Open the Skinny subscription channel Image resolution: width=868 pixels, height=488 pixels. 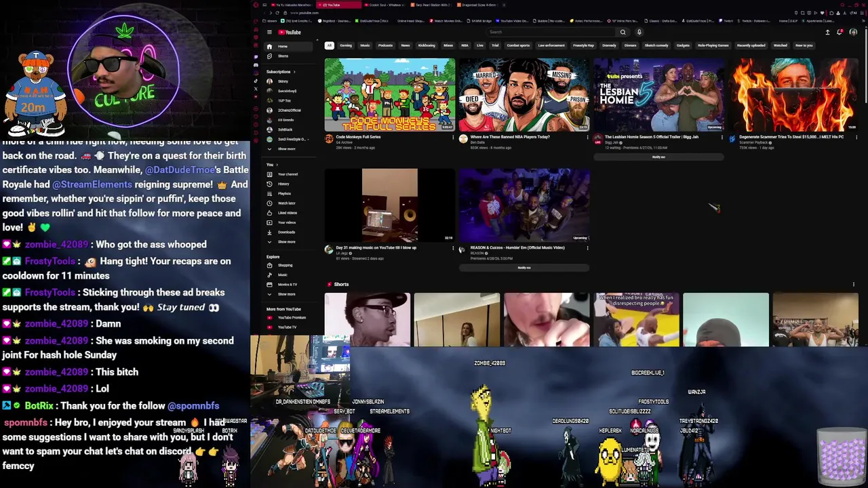click(290, 81)
